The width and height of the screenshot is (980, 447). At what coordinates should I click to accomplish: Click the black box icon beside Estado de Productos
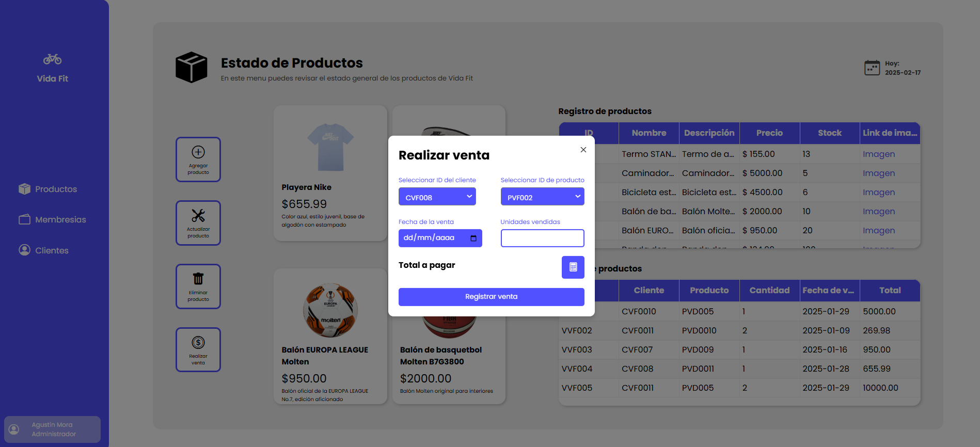click(192, 67)
